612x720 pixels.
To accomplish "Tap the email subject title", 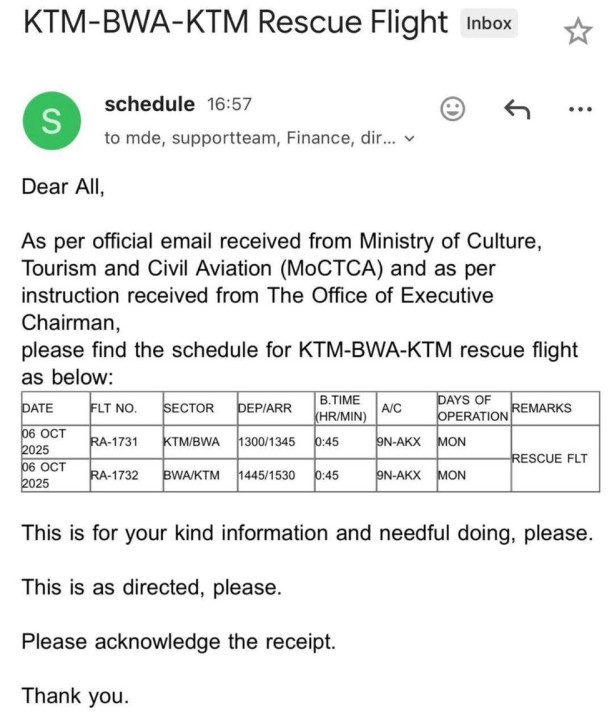I will [235, 22].
